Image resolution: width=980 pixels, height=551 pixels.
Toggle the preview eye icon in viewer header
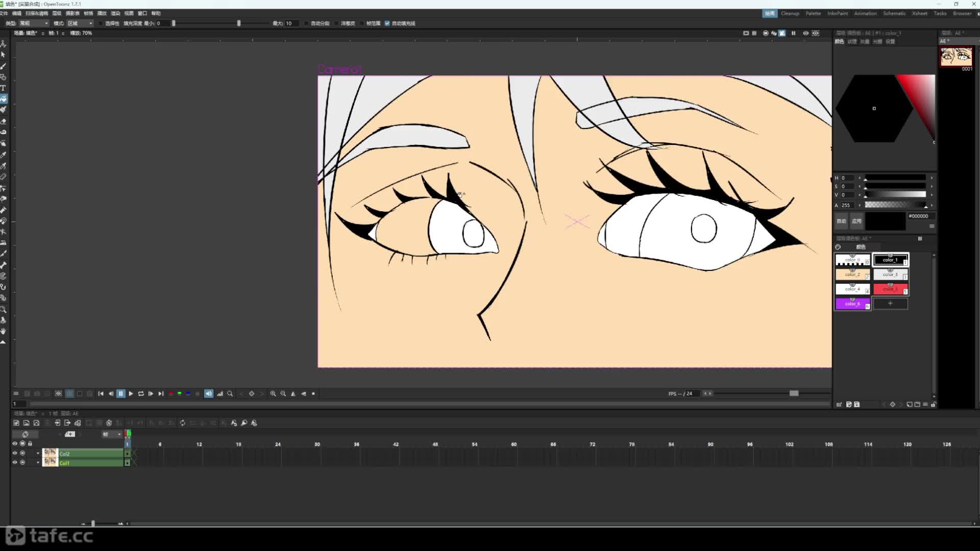pyautogui.click(x=805, y=33)
